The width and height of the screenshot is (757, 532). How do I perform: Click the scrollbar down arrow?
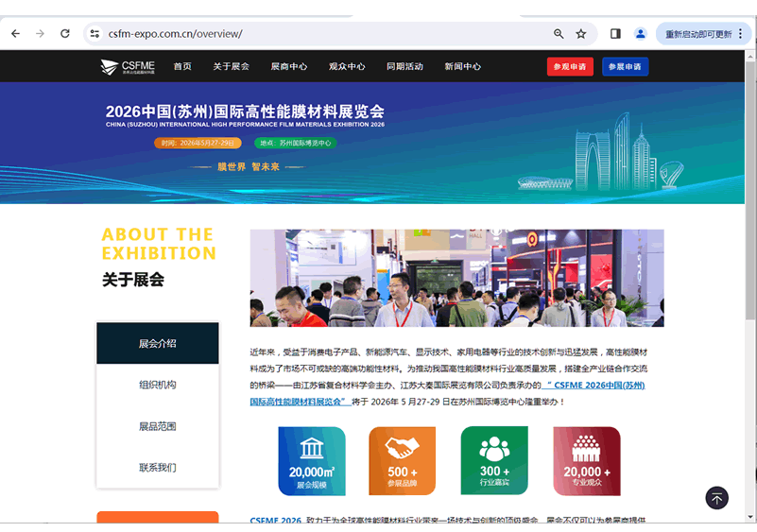click(x=749, y=517)
